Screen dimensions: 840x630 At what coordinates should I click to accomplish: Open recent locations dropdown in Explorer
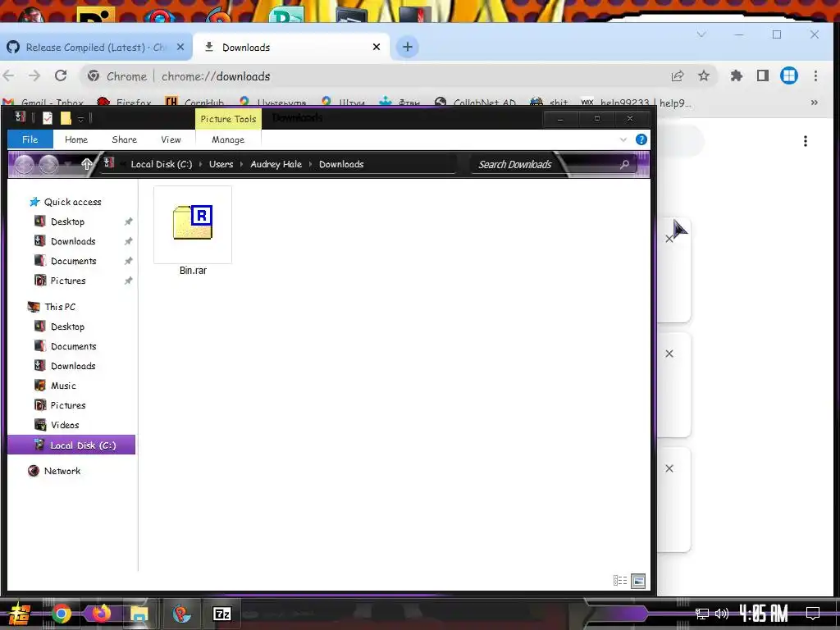pyautogui.click(x=68, y=164)
